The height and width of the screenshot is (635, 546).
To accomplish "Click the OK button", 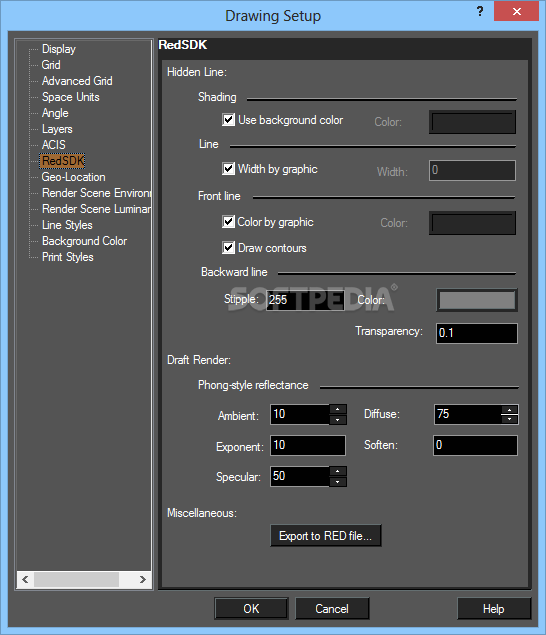I will click(251, 609).
